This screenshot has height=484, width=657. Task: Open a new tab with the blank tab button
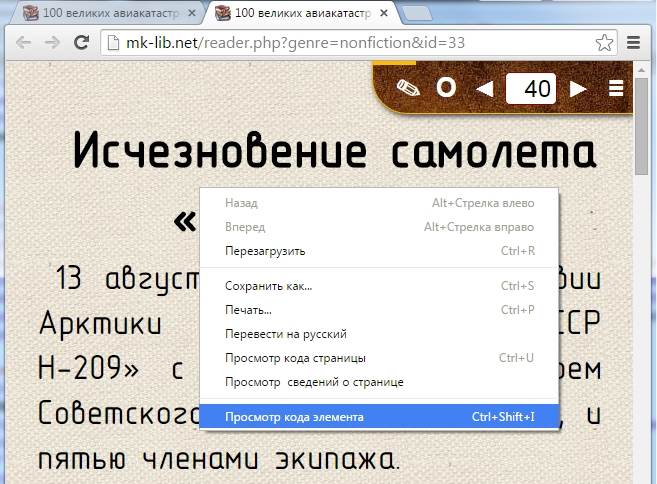(417, 13)
